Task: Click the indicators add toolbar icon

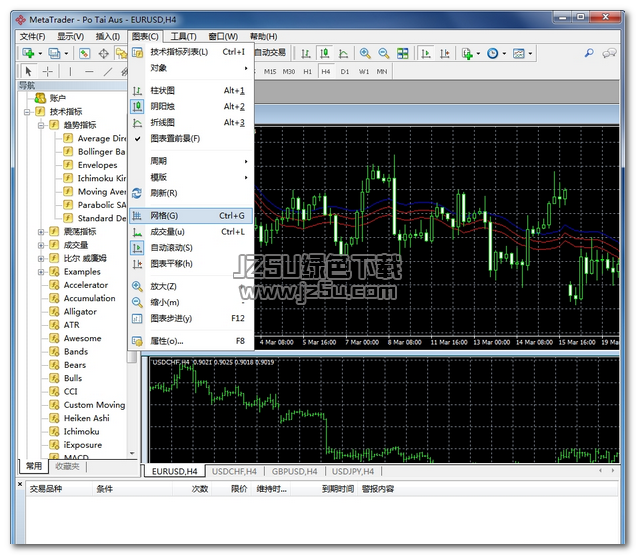Action: [467, 53]
